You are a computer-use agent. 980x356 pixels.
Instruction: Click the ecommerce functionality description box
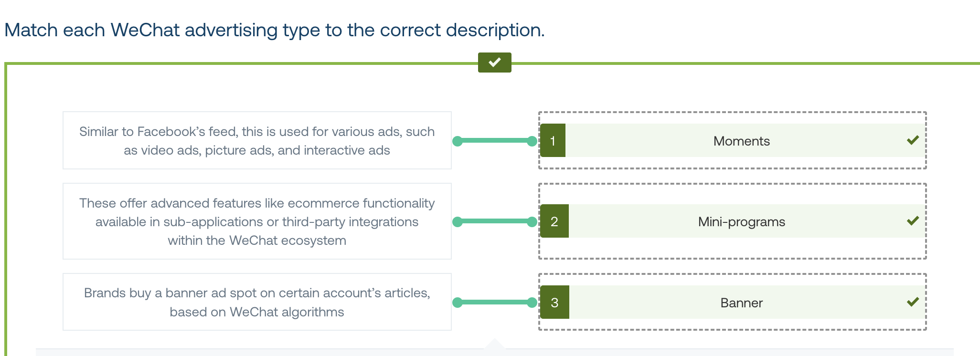(257, 221)
